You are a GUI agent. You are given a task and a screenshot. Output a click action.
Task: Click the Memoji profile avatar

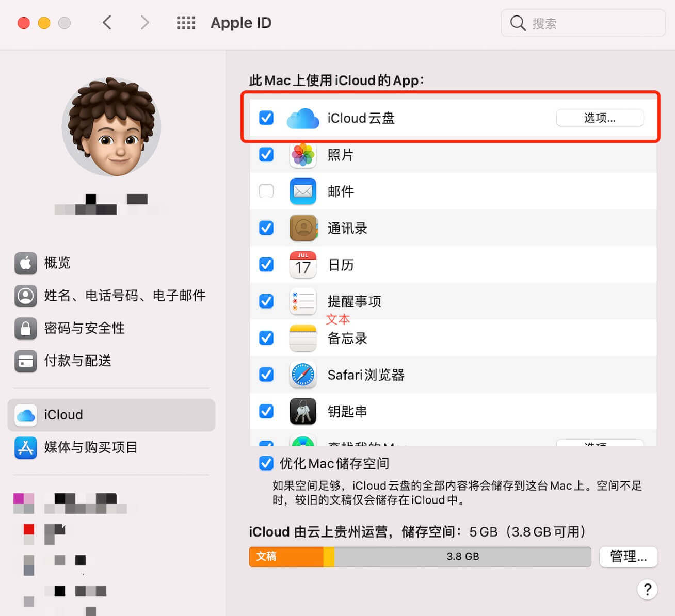(111, 127)
